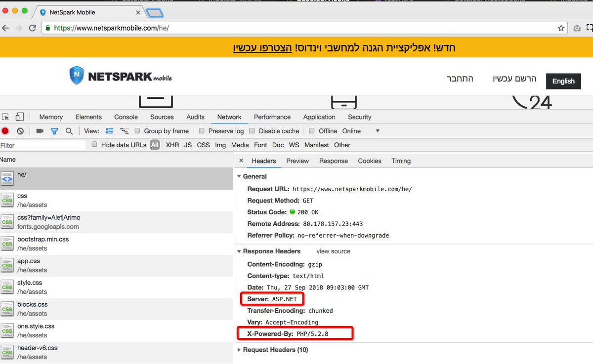
Task: Switch to the Preview sub-tab
Action: pos(297,161)
